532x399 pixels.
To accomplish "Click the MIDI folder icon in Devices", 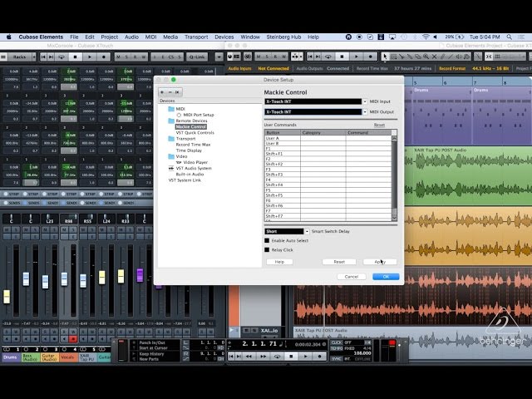I will (171, 109).
